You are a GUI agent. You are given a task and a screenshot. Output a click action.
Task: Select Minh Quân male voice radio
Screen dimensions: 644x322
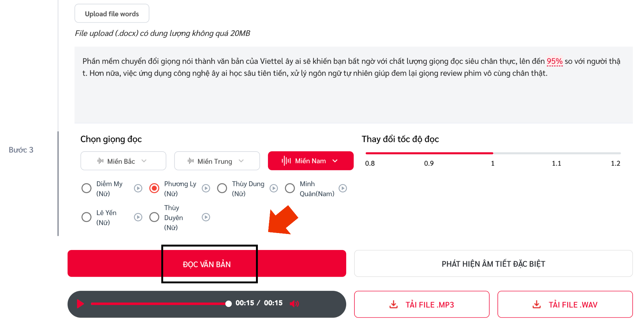coord(290,188)
